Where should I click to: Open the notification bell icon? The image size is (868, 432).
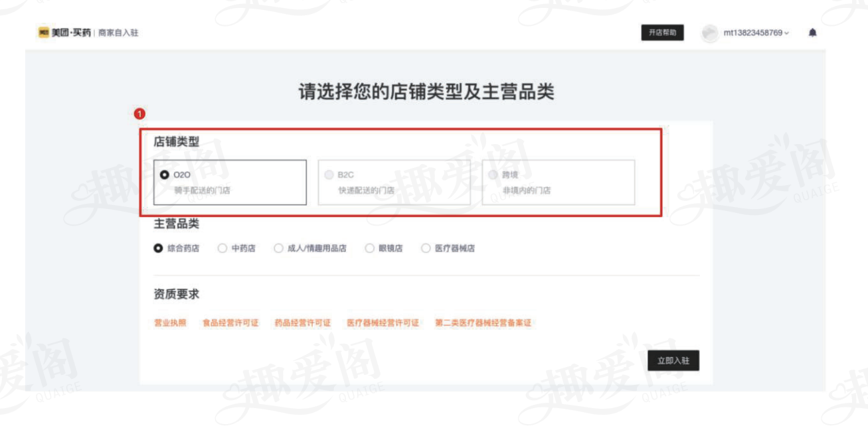tap(812, 33)
